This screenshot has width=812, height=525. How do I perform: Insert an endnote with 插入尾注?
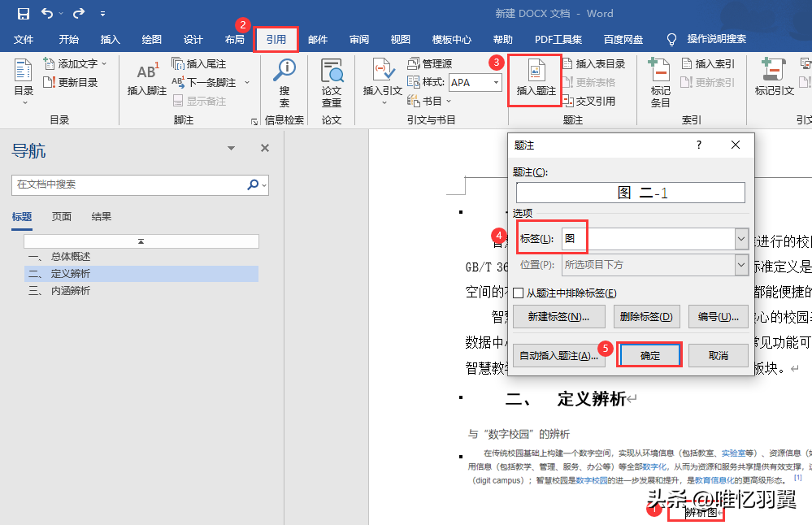click(x=199, y=63)
